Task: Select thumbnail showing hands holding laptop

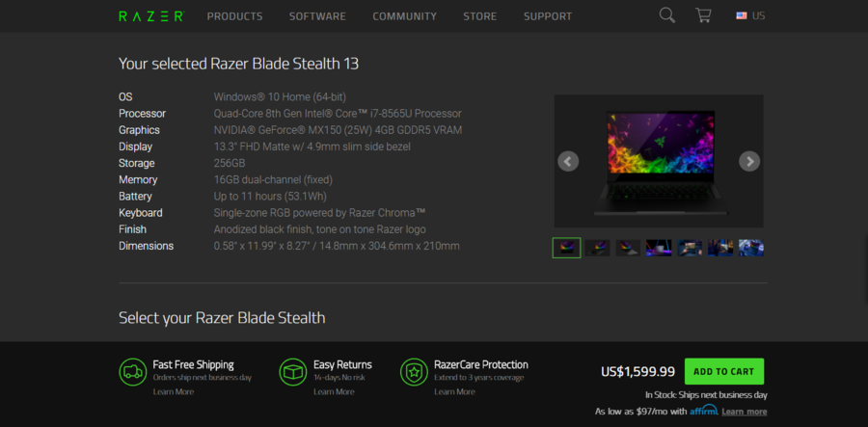Action: pos(690,248)
